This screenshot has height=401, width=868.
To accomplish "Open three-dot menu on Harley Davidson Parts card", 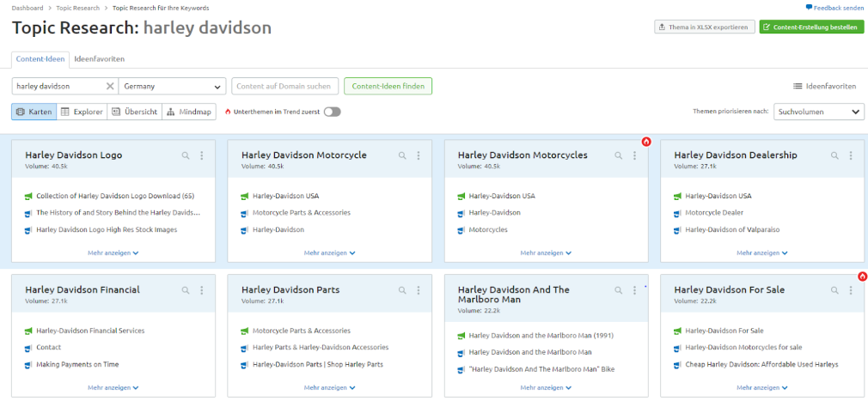I will click(419, 290).
